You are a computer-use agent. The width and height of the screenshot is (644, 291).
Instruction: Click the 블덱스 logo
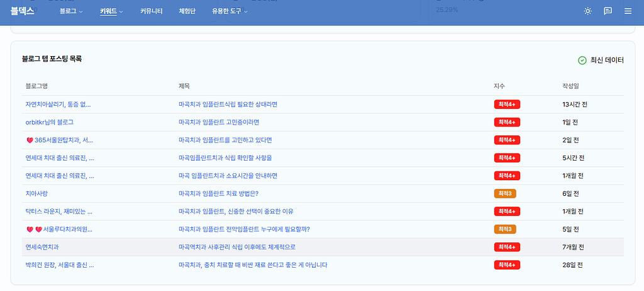coord(22,11)
